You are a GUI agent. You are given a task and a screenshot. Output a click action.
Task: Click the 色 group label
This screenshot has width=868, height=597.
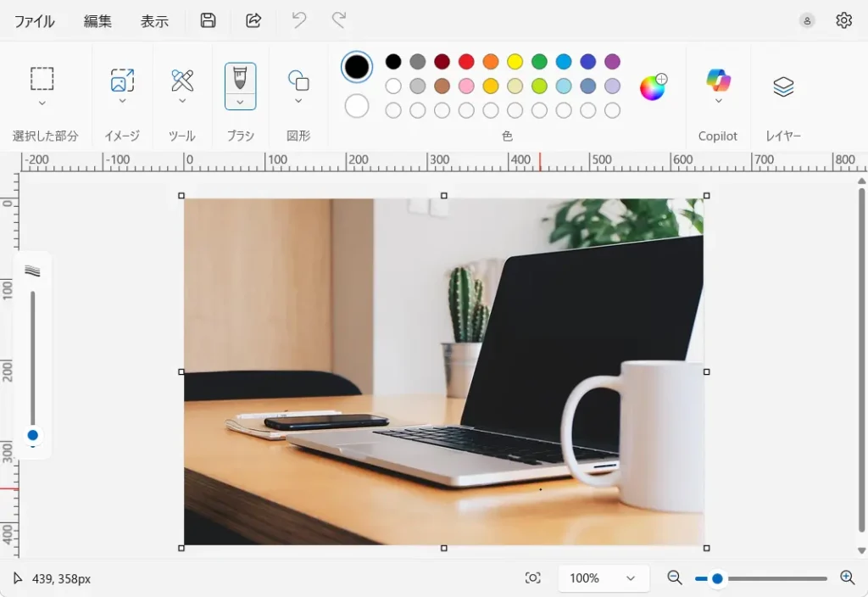(x=507, y=136)
